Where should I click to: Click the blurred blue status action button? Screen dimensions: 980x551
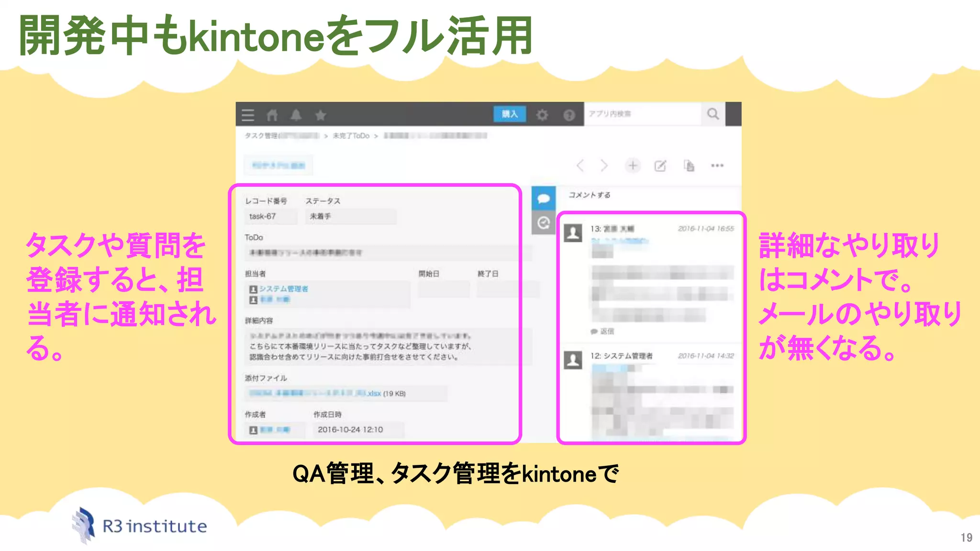(278, 165)
